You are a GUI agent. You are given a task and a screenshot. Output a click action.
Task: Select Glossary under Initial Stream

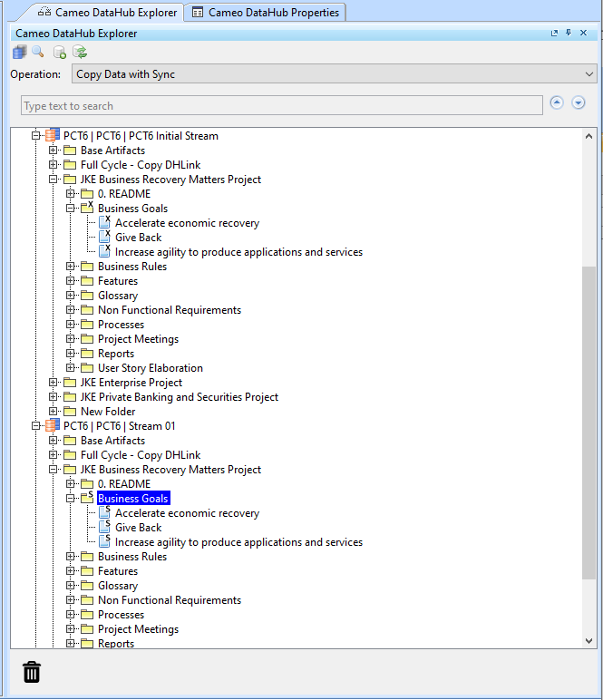pos(118,296)
